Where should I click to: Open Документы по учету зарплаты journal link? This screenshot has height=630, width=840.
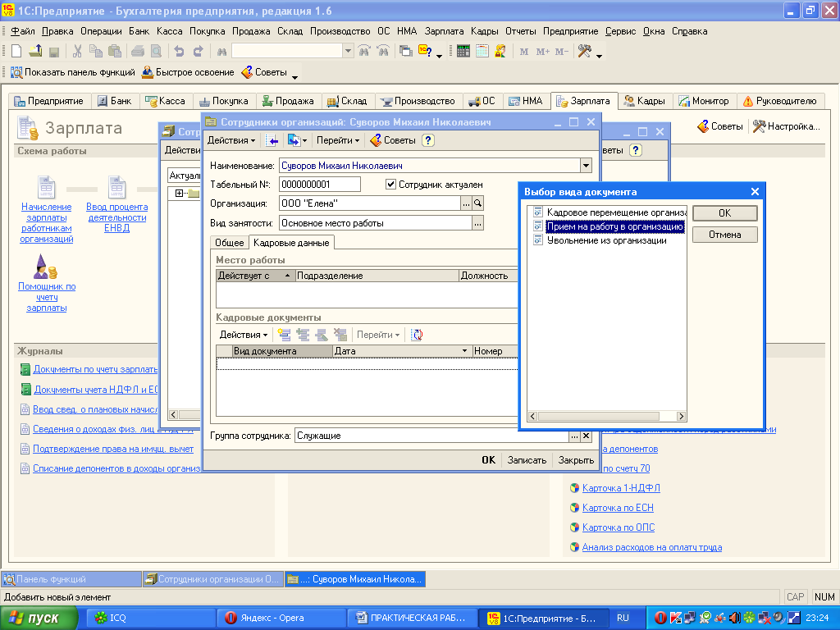pos(95,369)
